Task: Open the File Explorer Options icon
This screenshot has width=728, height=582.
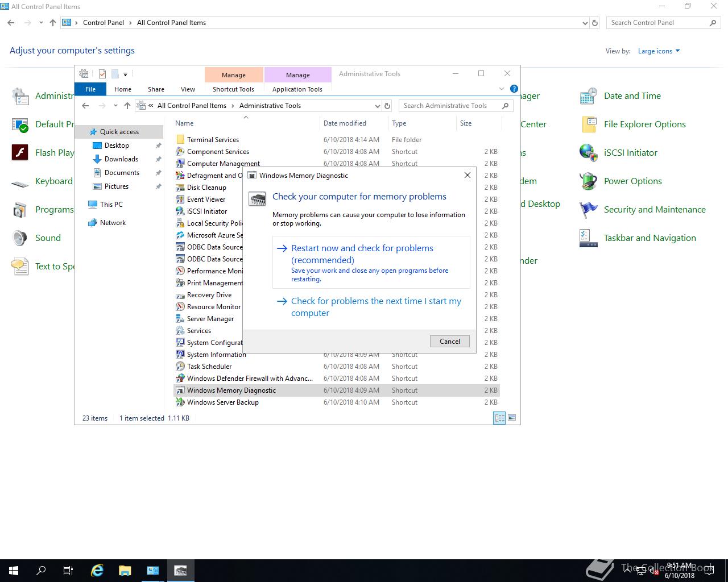Action: (588, 124)
